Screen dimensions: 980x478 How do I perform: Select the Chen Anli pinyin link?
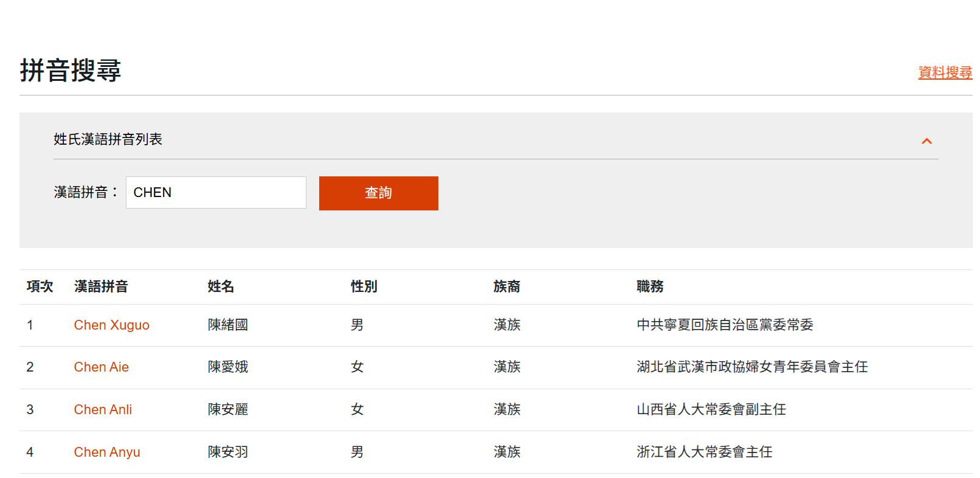103,410
